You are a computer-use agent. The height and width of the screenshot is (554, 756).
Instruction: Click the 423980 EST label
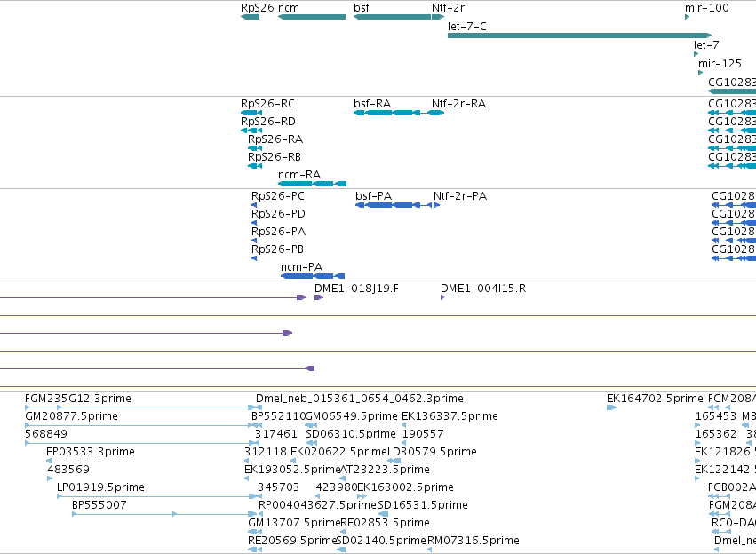click(337, 487)
